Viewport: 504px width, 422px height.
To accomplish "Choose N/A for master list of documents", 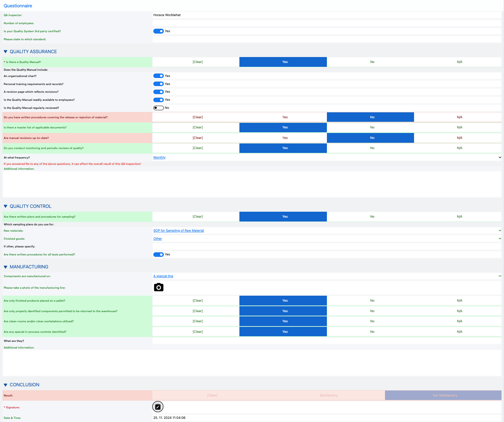I will tap(460, 127).
